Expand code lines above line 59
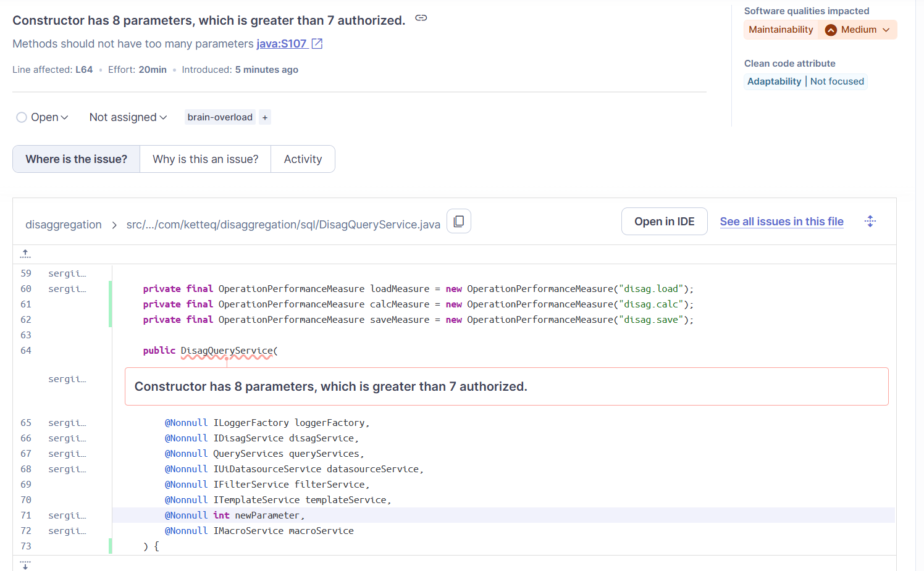This screenshot has height=571, width=924. click(x=25, y=254)
